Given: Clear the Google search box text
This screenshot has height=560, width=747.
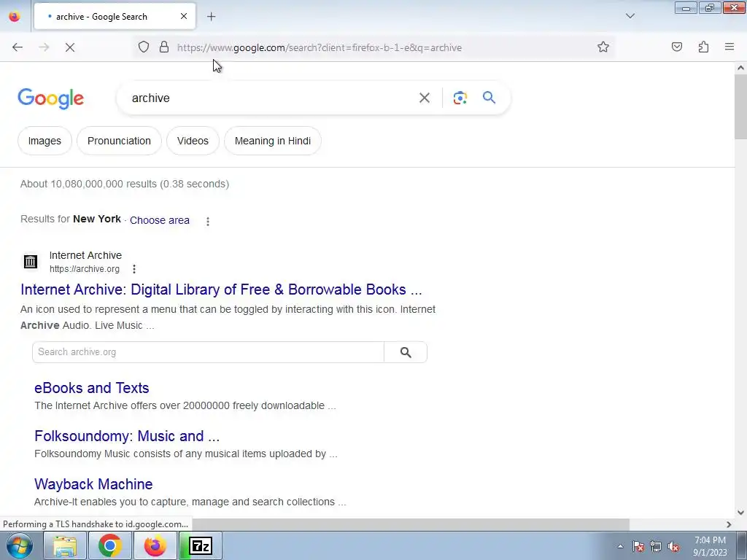Looking at the screenshot, I should [x=425, y=98].
